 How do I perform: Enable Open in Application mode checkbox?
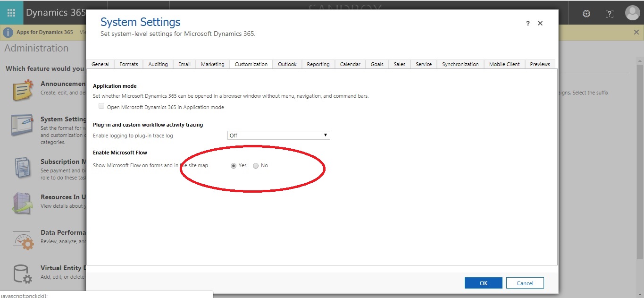click(101, 106)
